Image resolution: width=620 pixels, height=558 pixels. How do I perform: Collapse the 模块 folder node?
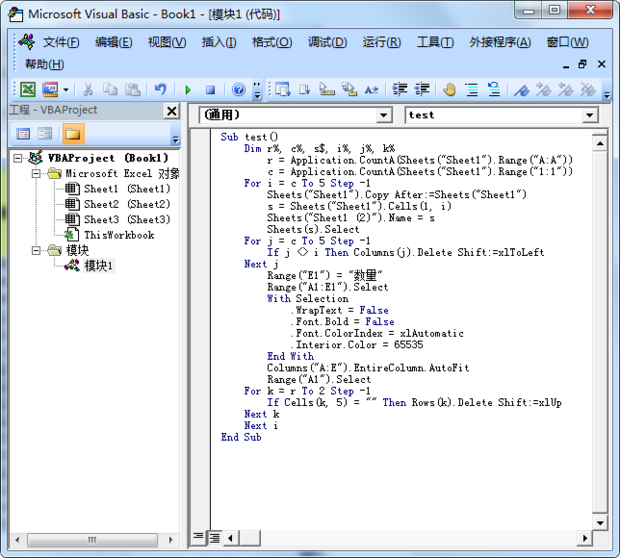(36, 250)
